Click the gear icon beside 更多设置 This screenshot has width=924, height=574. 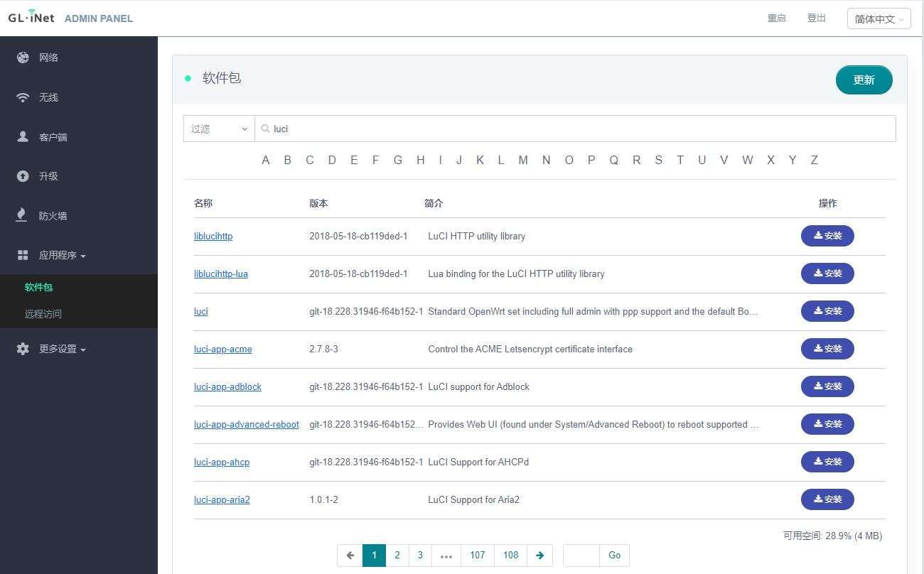[x=23, y=349]
